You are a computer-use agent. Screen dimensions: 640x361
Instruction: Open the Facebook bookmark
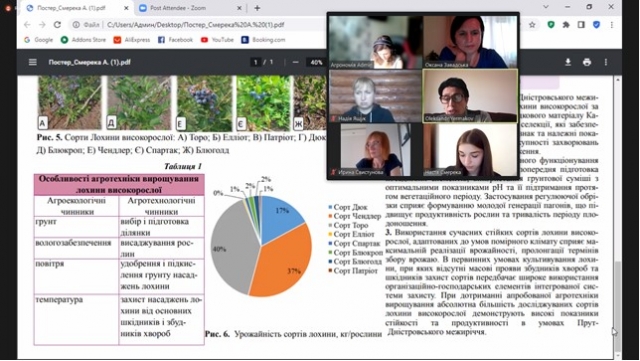pyautogui.click(x=175, y=40)
